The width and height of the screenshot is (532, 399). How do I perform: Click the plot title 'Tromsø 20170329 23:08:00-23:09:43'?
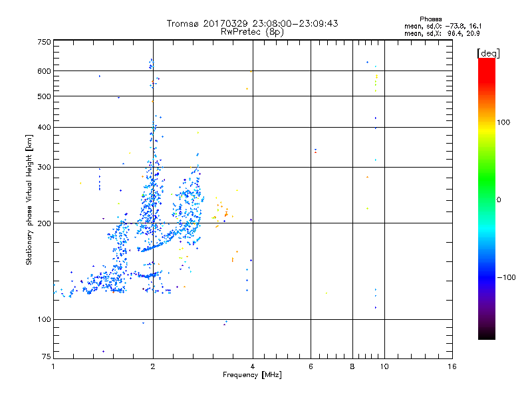[x=253, y=23]
